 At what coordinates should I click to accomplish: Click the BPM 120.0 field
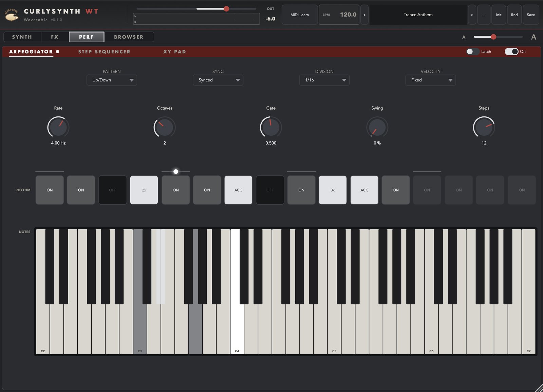339,15
